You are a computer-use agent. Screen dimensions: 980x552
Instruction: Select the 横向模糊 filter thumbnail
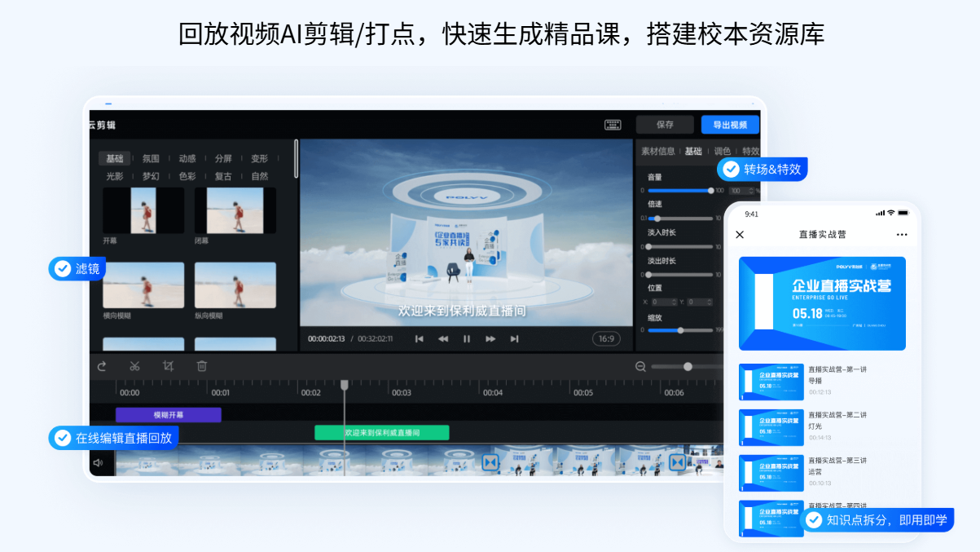143,285
